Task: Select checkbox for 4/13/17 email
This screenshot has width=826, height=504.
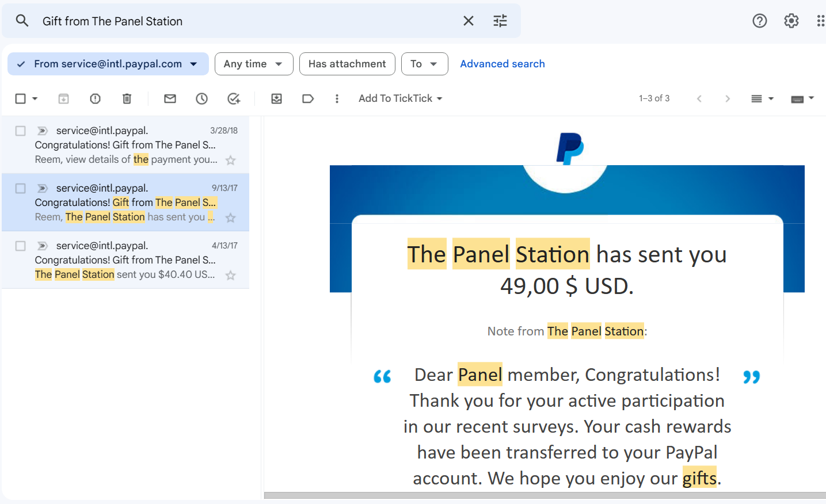Action: coord(21,246)
